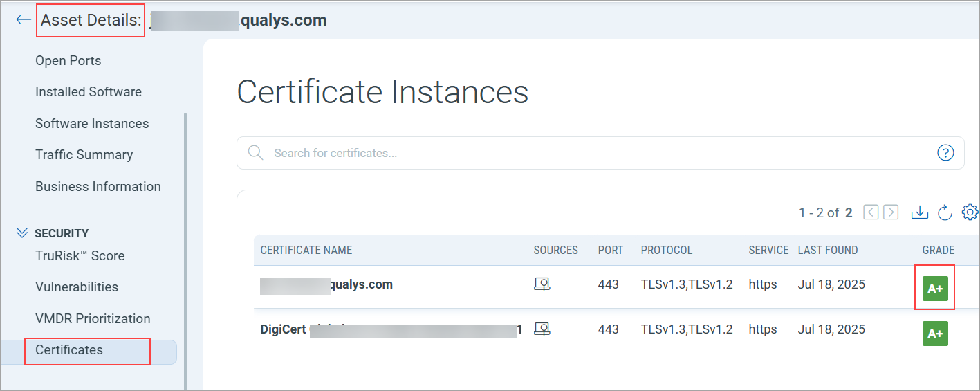
Task: Click TLSv1.3,TLSv1.2 protocol in DigiCert row
Action: pyautogui.click(x=687, y=329)
